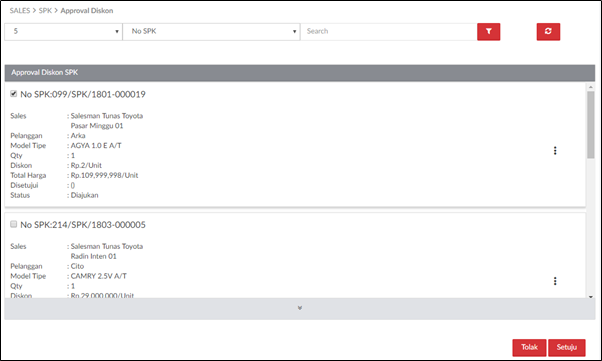Image resolution: width=602 pixels, height=361 pixels.
Task: Click the red filter funnel button
Action: coord(488,31)
